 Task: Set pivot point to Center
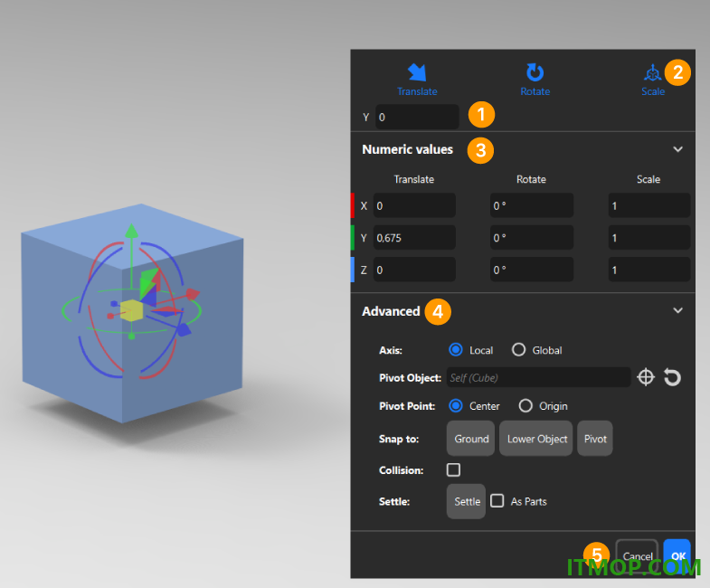pyautogui.click(x=456, y=405)
